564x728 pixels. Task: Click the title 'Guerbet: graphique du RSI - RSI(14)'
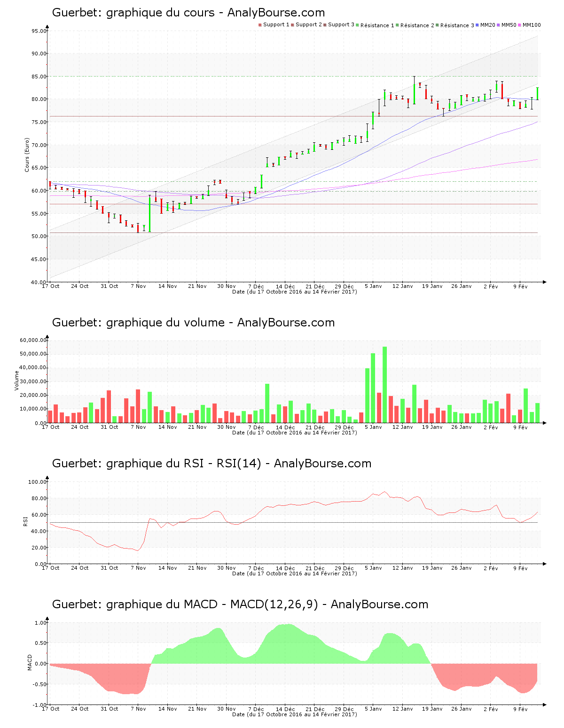pos(157,464)
